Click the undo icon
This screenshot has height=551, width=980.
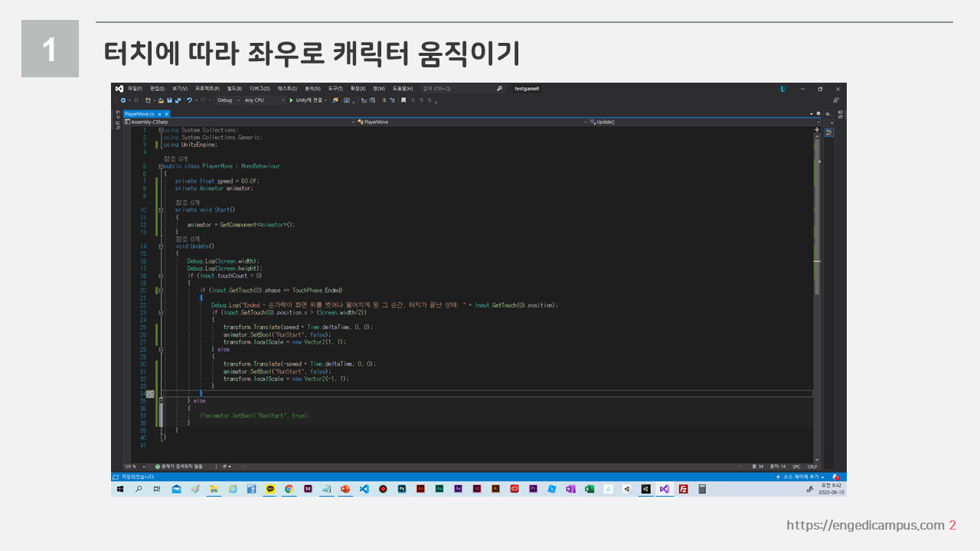coord(189,100)
